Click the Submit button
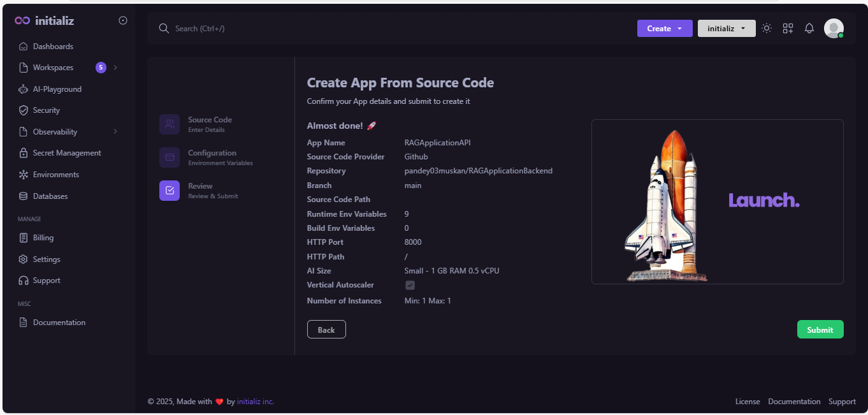Image resolution: width=868 pixels, height=415 pixels. 820,329
